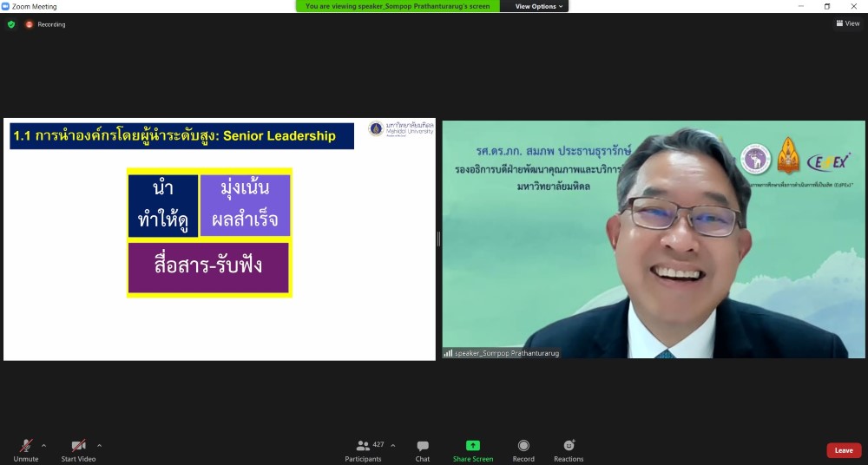Click the screen-viewing notification banner

click(x=398, y=6)
